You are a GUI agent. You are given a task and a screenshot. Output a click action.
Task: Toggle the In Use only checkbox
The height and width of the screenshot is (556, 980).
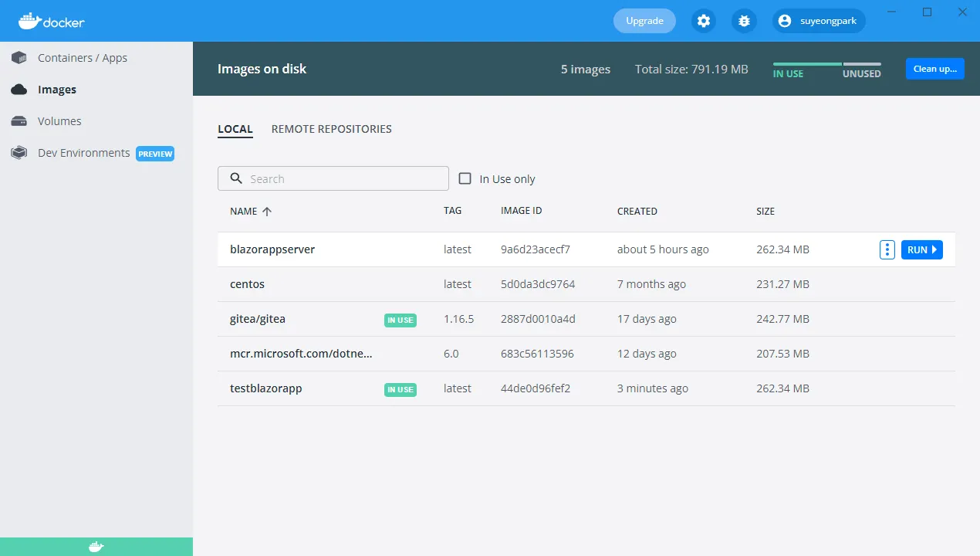[x=465, y=178]
